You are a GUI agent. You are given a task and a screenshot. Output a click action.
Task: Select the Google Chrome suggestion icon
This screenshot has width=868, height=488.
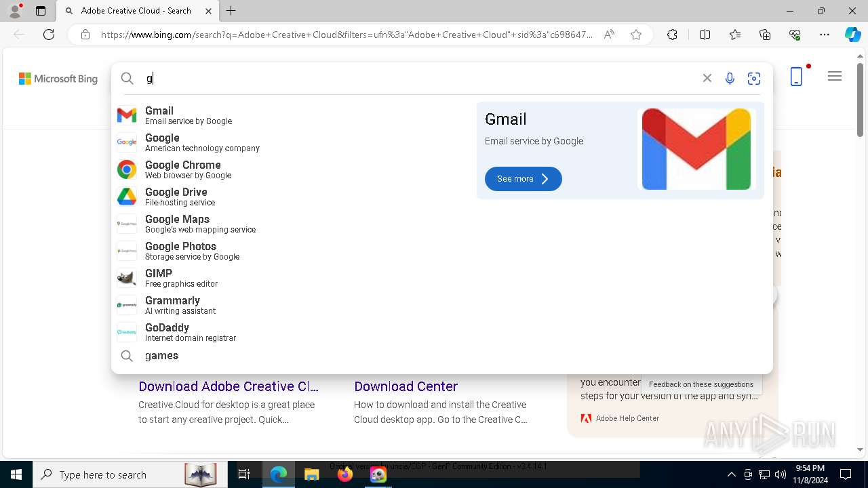pos(127,169)
